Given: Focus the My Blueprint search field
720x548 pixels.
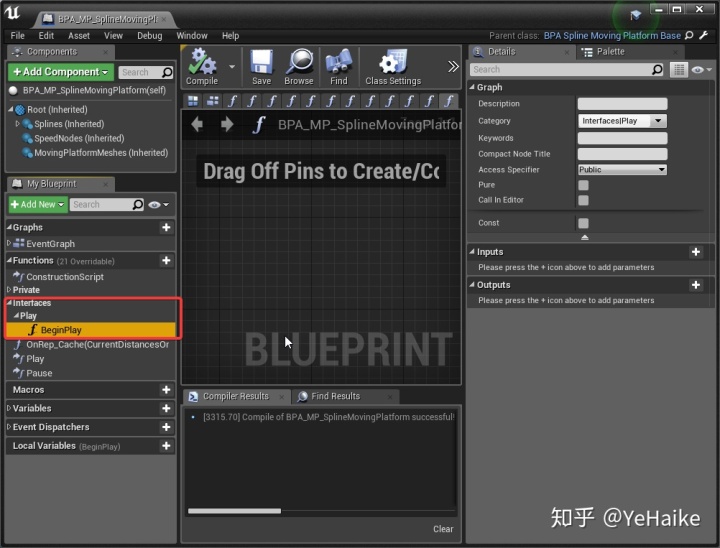Looking at the screenshot, I should [x=107, y=204].
